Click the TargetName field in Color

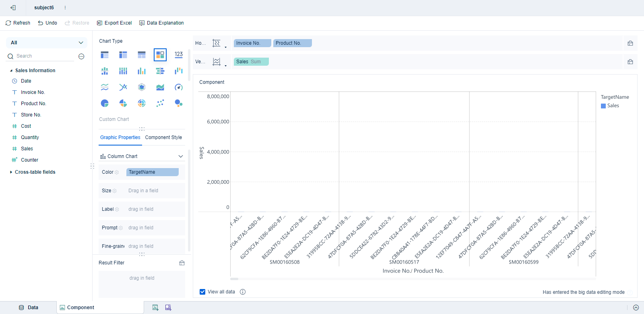click(x=153, y=172)
